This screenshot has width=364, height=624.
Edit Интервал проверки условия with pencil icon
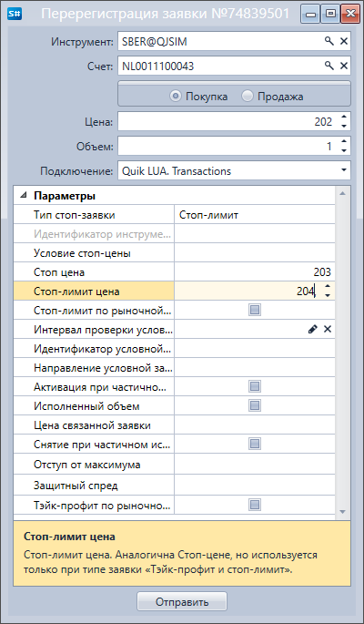313,329
